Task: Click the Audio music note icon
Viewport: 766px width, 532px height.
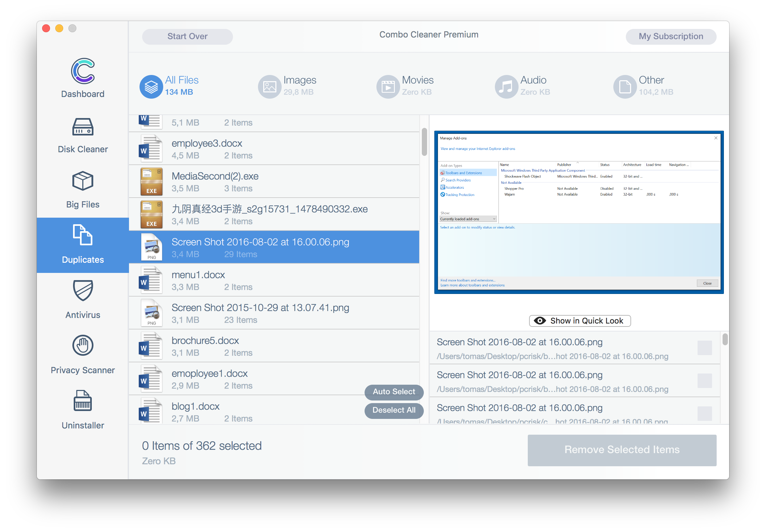Action: click(506, 87)
